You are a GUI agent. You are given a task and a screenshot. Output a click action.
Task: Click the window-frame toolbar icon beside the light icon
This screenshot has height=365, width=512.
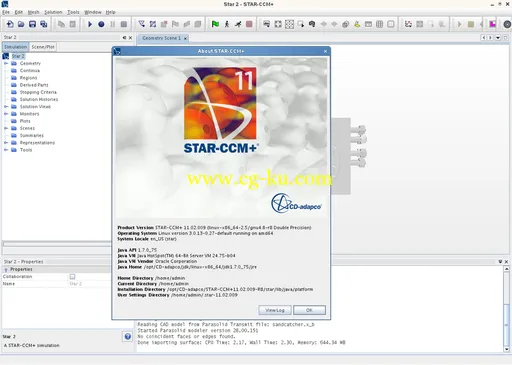[x=368, y=24]
